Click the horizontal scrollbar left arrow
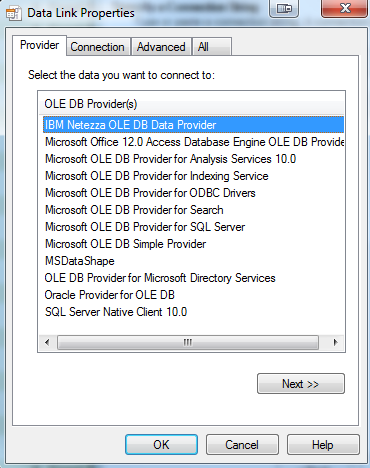The height and width of the screenshot is (468, 370). click(47, 342)
